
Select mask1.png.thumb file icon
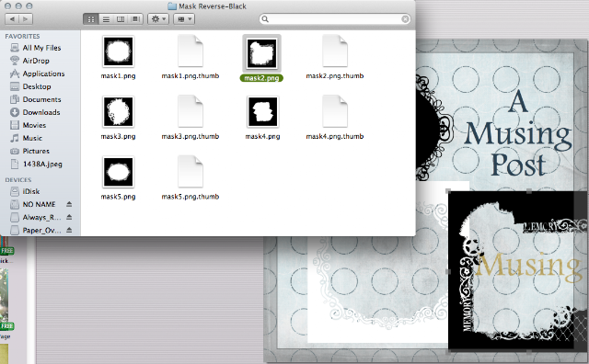(191, 51)
